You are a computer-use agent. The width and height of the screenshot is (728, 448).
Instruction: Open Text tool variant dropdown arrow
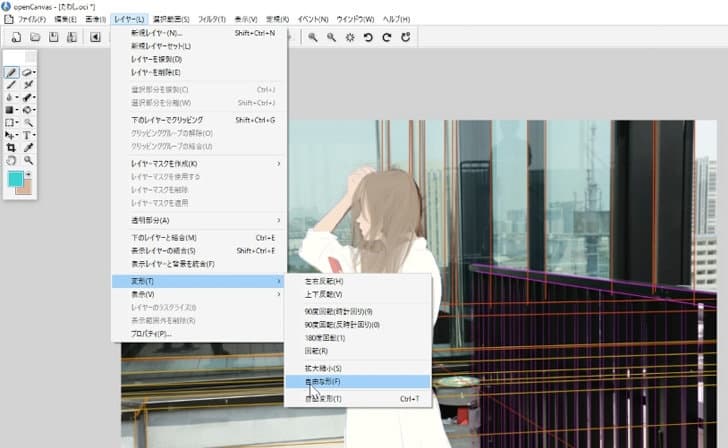tap(34, 136)
